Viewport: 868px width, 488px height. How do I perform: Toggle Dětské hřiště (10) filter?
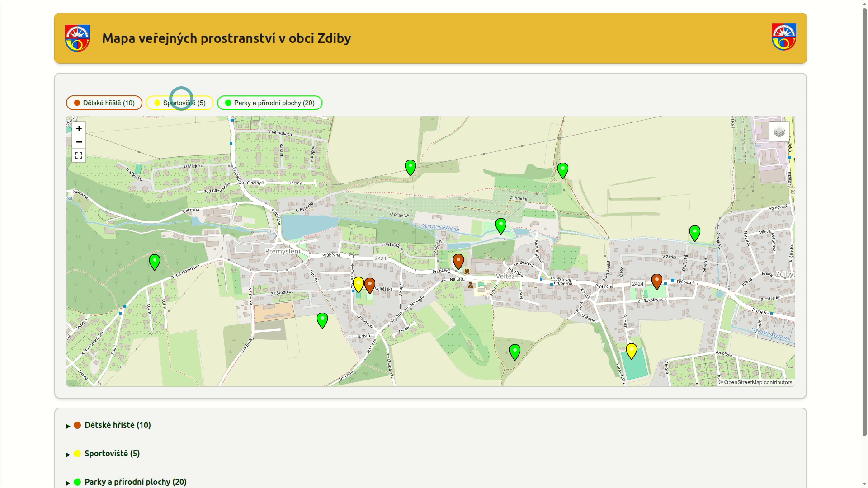(104, 103)
